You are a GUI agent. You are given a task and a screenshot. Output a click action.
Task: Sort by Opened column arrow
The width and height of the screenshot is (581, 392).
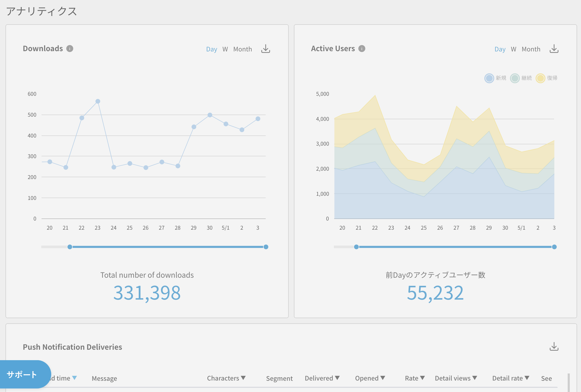coord(383,378)
